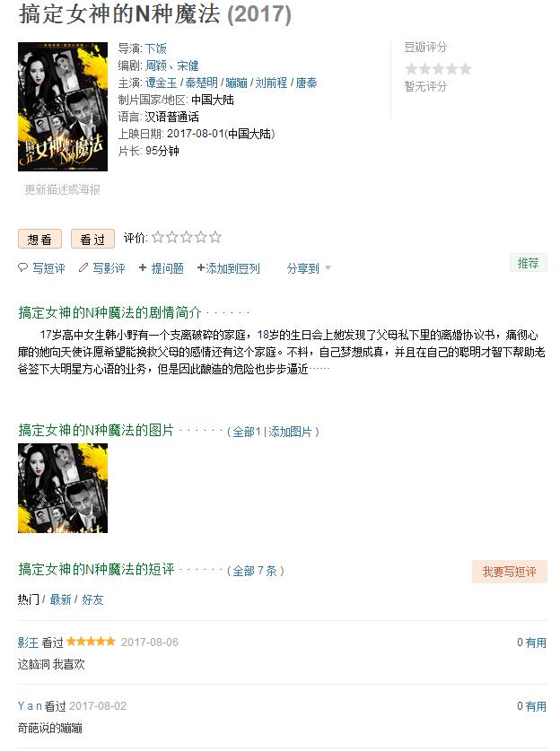This screenshot has height=752, width=560.
Task: Click the 我要写短评 button
Action: [510, 572]
